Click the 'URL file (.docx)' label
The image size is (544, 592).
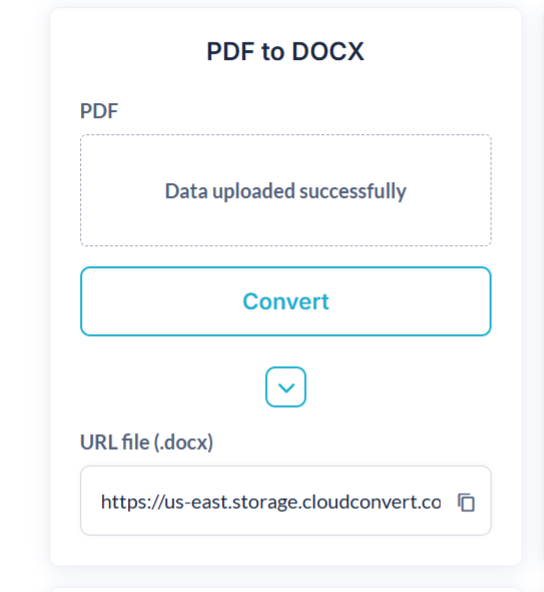[x=146, y=442]
